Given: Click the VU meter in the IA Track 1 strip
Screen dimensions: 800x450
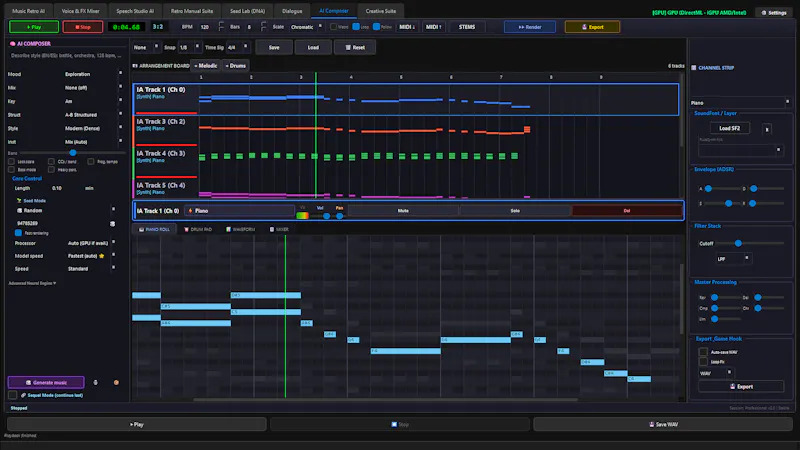Looking at the screenshot, I should pyautogui.click(x=303, y=215).
